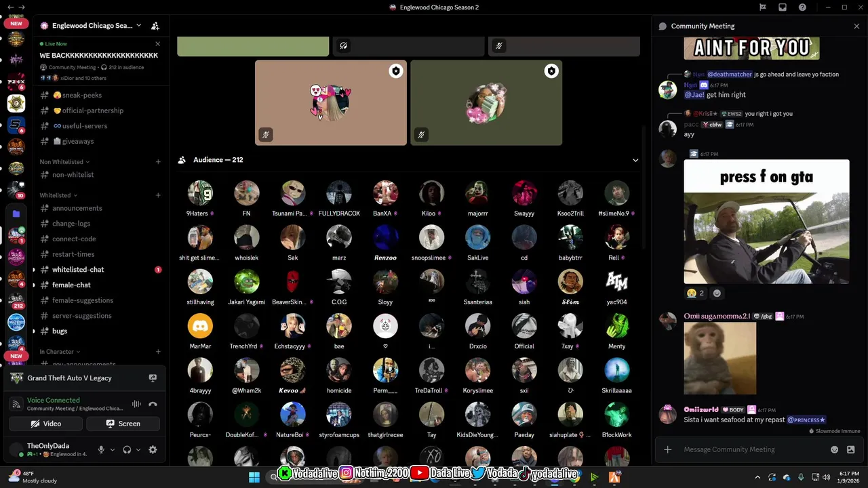Screen dimensions: 868x488
Task: Open the press f on gta GIF
Action: point(766,222)
